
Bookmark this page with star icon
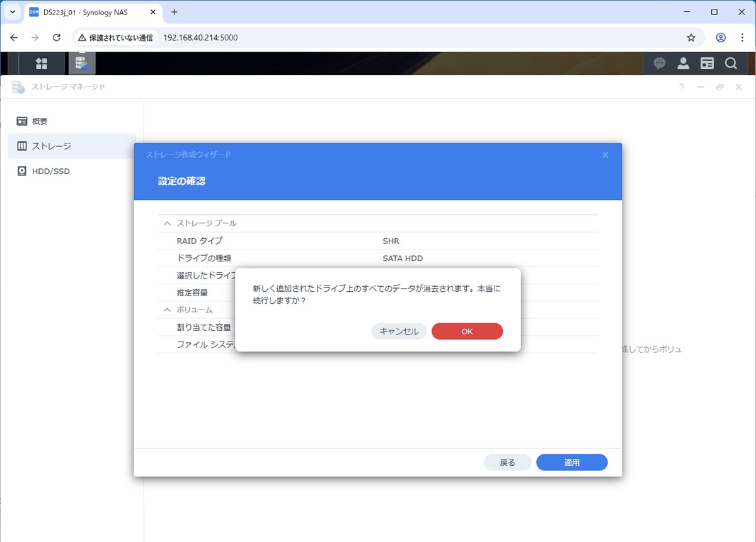tap(691, 38)
